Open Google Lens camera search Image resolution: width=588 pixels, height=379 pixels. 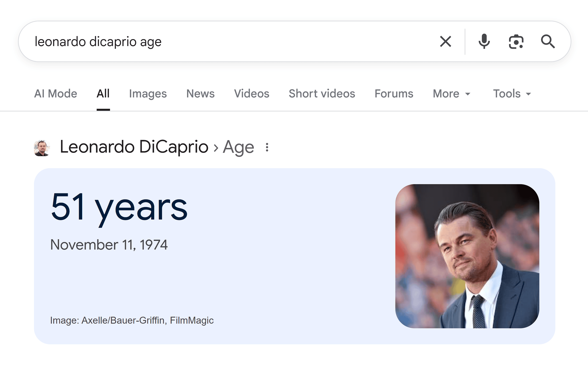pos(516,41)
